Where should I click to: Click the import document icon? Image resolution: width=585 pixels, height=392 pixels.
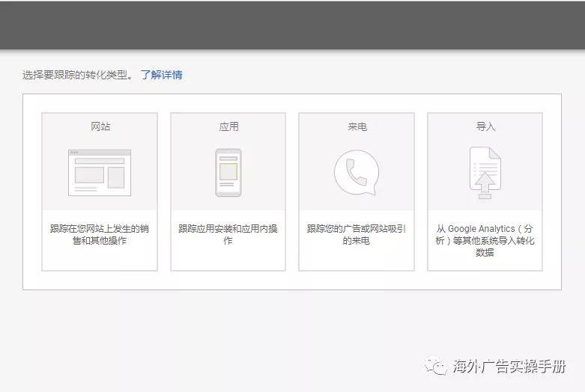pos(485,173)
